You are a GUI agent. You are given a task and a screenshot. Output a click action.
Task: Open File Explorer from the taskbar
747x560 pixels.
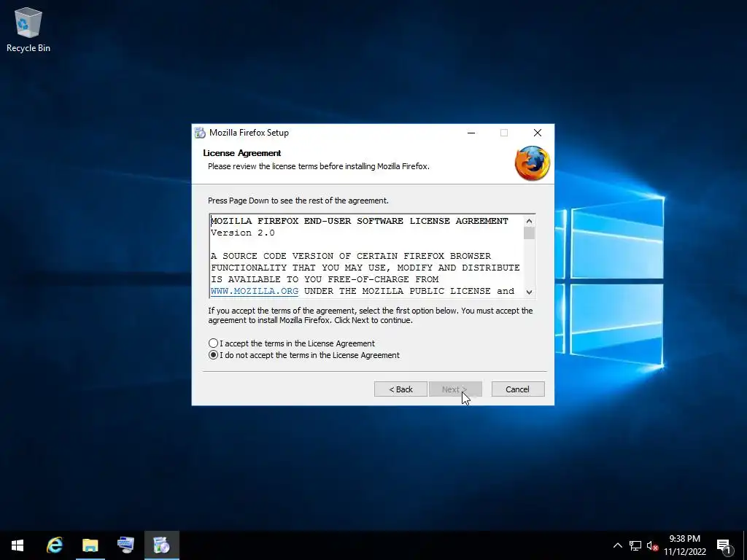[x=90, y=545]
